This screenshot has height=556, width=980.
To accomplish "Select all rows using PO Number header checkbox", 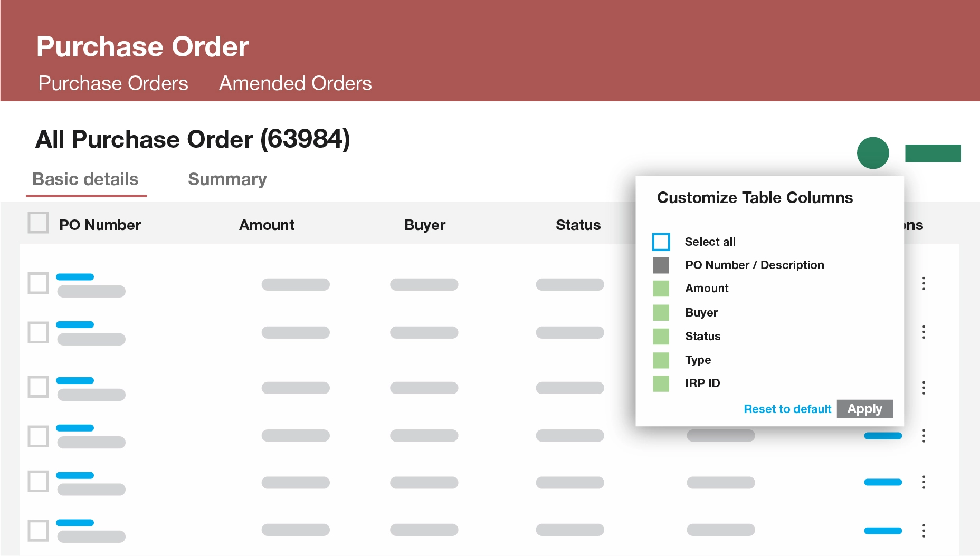I will (38, 223).
